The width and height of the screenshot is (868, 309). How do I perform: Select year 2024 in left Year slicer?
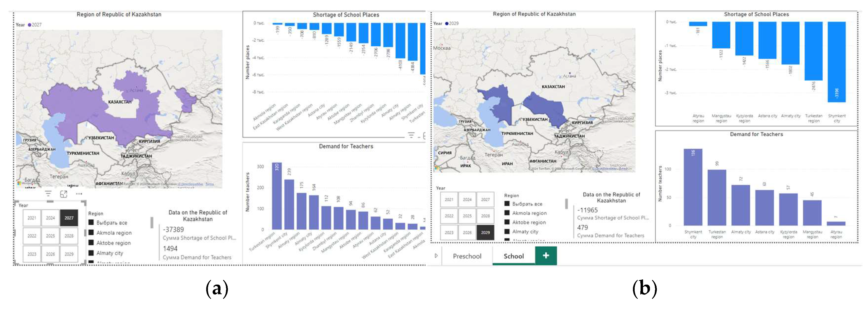50,218
